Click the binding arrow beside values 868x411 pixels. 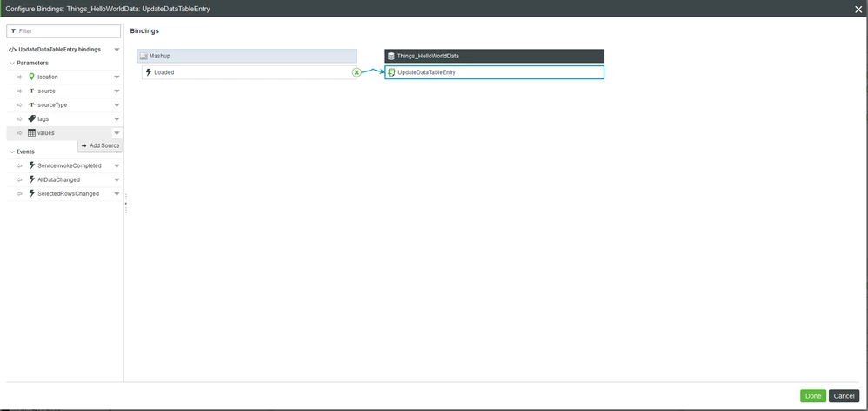point(19,133)
